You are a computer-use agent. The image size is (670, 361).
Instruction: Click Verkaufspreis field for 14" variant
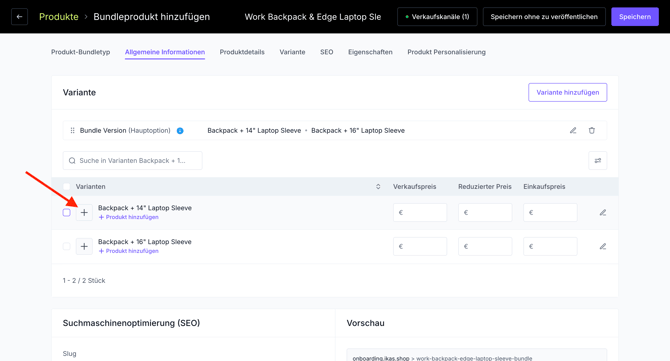click(420, 212)
